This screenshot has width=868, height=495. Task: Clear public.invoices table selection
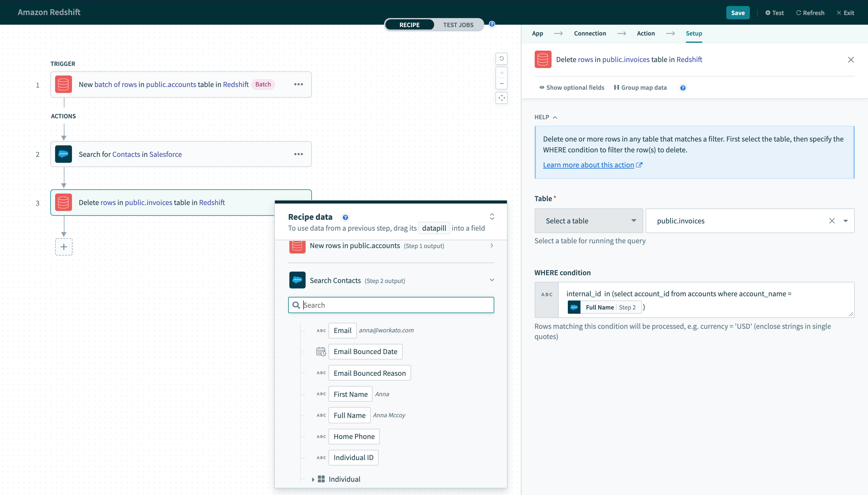[832, 221]
